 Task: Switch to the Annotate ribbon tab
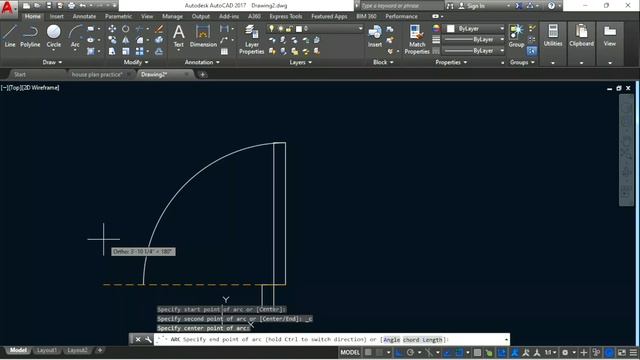(x=84, y=16)
